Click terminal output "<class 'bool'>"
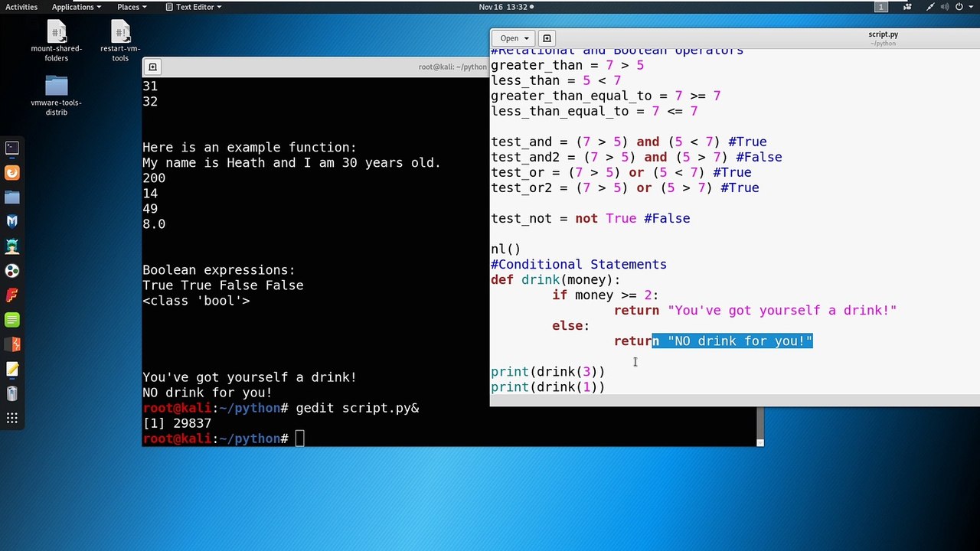 tap(196, 301)
